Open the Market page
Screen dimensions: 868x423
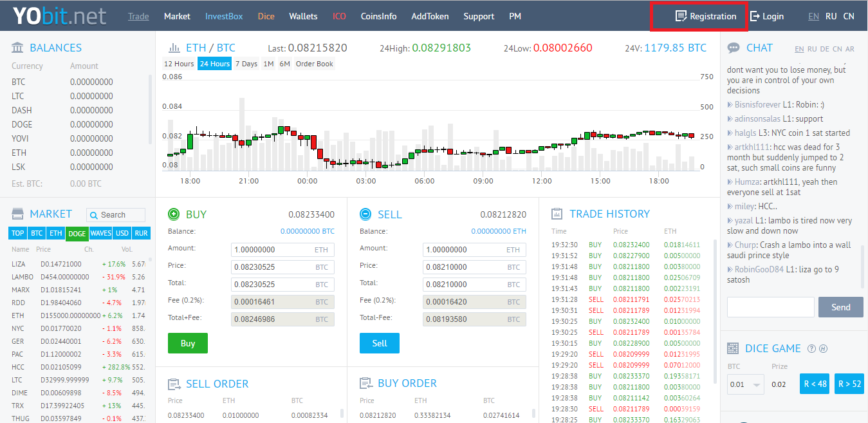pos(177,16)
